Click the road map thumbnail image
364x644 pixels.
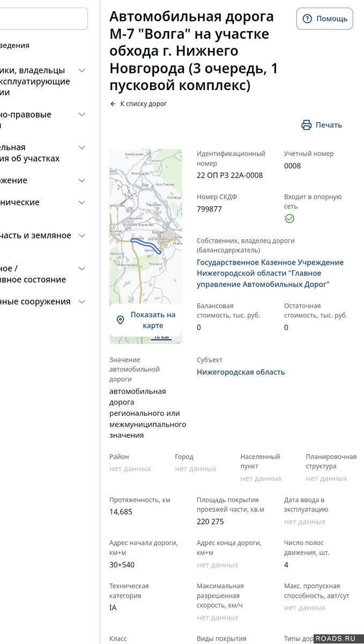(x=146, y=225)
